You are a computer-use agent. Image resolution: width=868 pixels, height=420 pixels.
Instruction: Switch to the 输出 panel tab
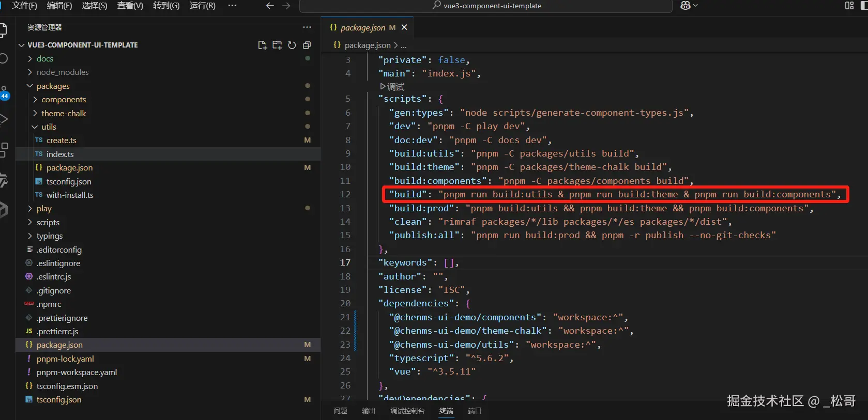[369, 411]
